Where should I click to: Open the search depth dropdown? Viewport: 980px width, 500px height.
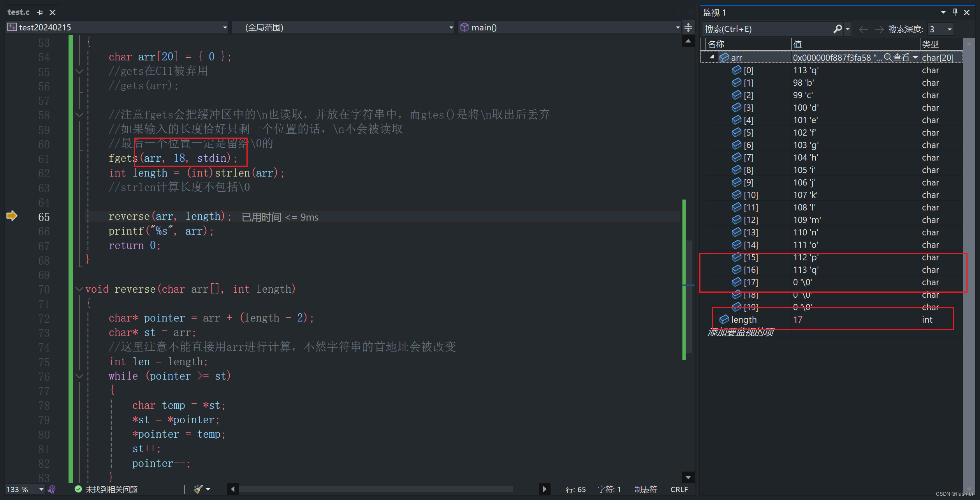coord(950,29)
